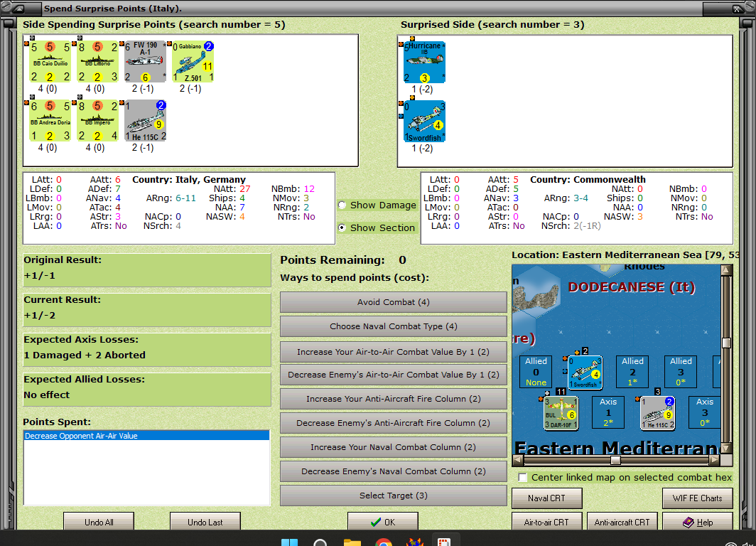Click the window title bar system icon

[x=18, y=9]
